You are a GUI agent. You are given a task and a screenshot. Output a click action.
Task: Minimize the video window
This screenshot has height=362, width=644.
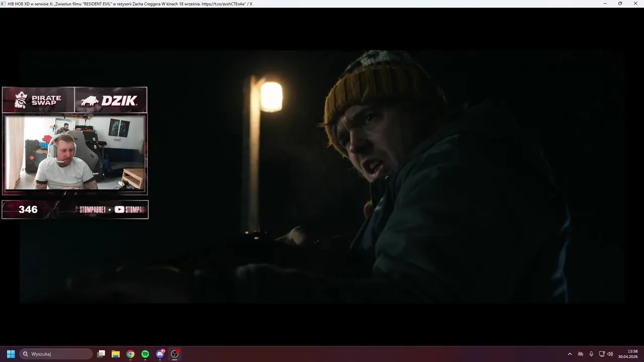point(605,4)
